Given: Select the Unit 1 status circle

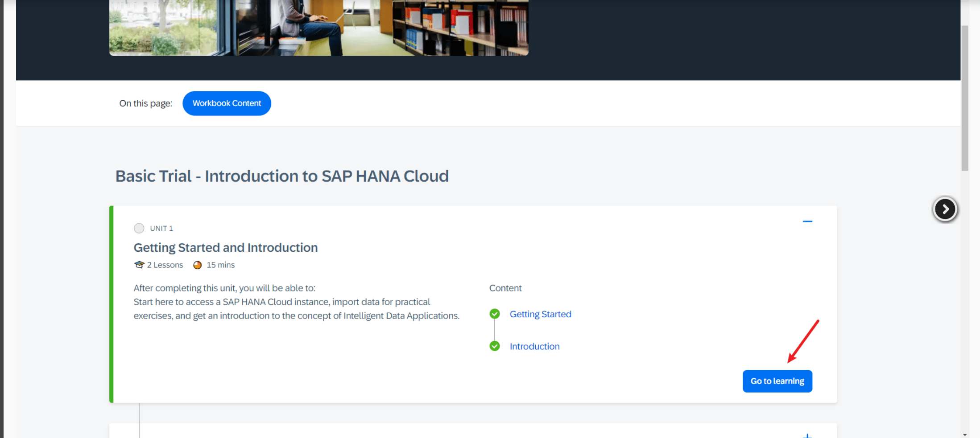Looking at the screenshot, I should [139, 228].
